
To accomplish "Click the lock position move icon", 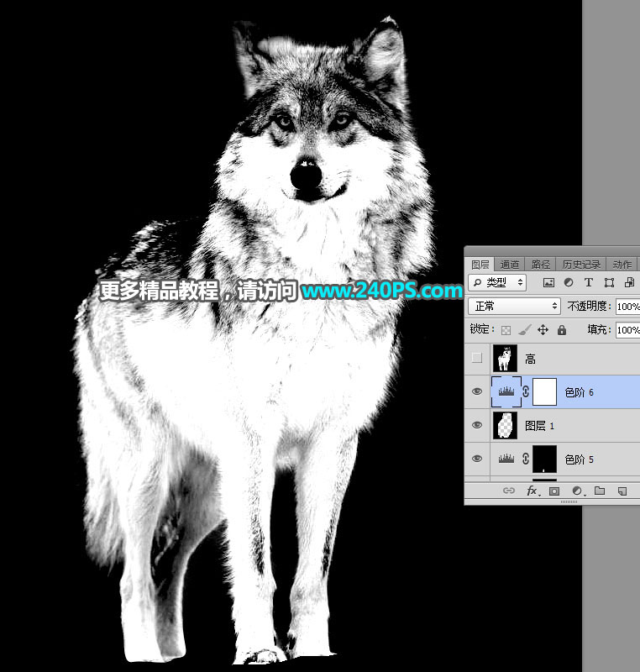I will [x=543, y=330].
